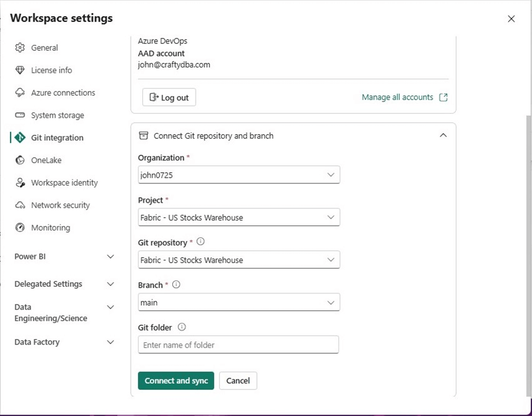Screen dimensions: 532x416
Task: Click the General settings gear icon
Action: [x=20, y=48]
